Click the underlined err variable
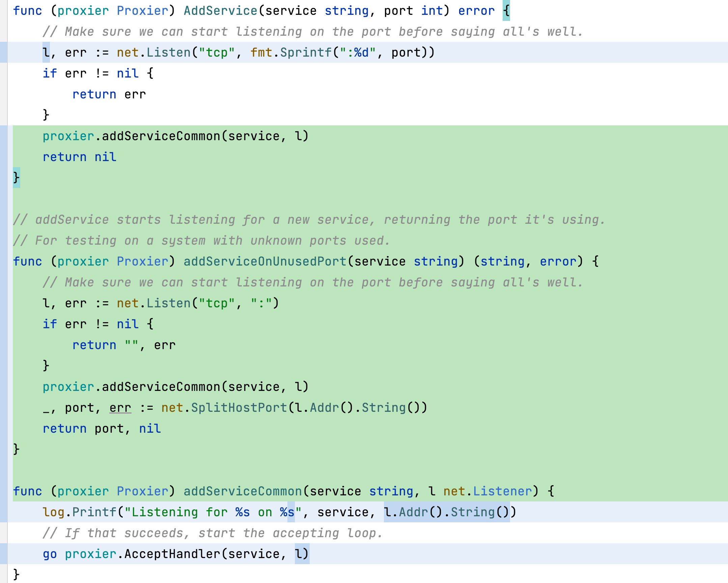The image size is (728, 583). click(120, 408)
